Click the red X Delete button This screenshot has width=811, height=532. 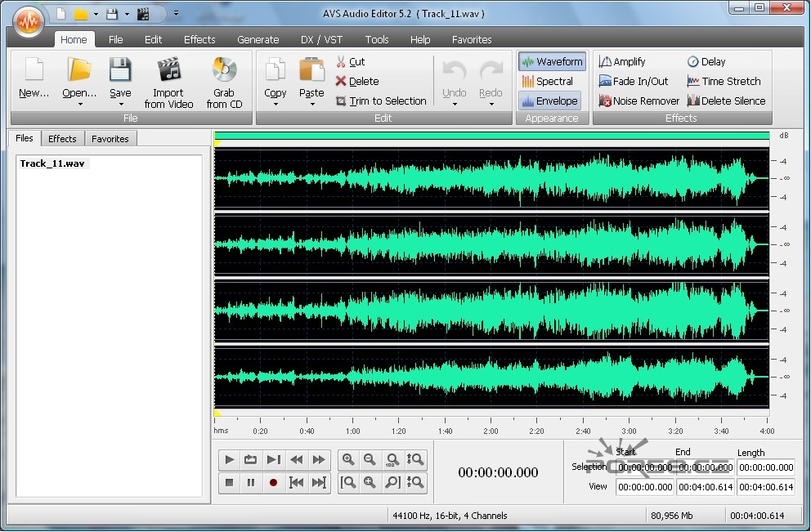(357, 81)
